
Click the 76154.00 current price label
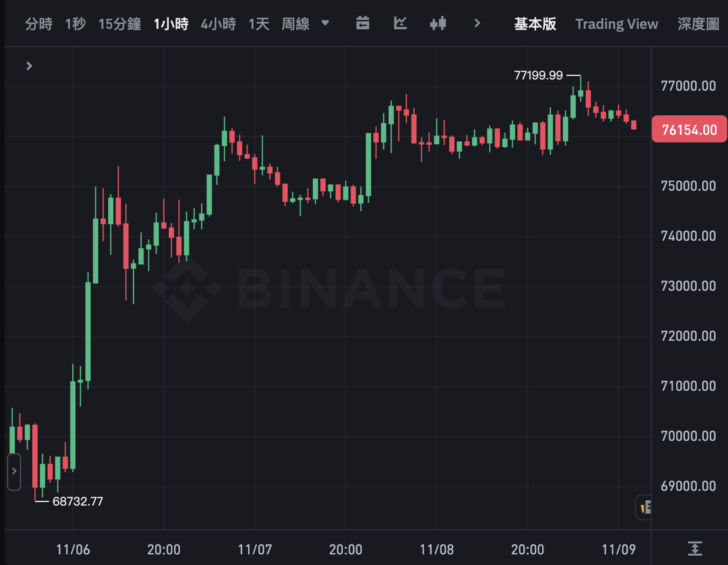(689, 129)
